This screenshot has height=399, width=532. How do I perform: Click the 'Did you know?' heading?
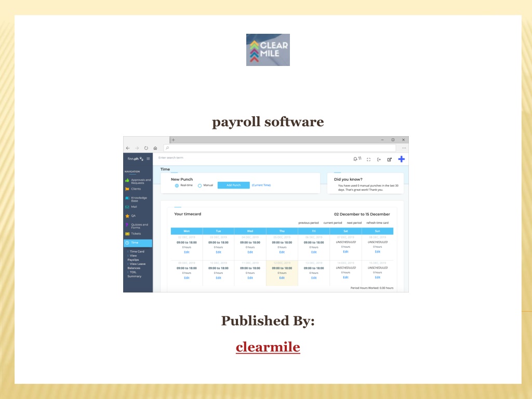348,179
